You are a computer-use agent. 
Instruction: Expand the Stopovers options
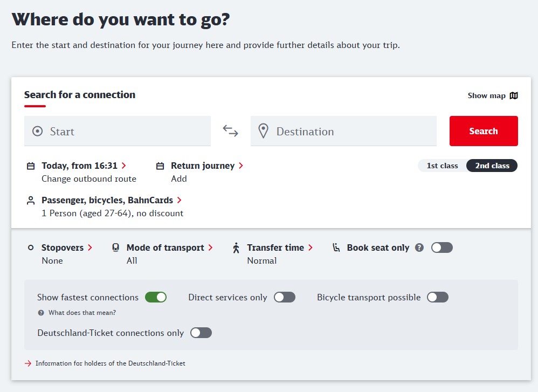66,247
